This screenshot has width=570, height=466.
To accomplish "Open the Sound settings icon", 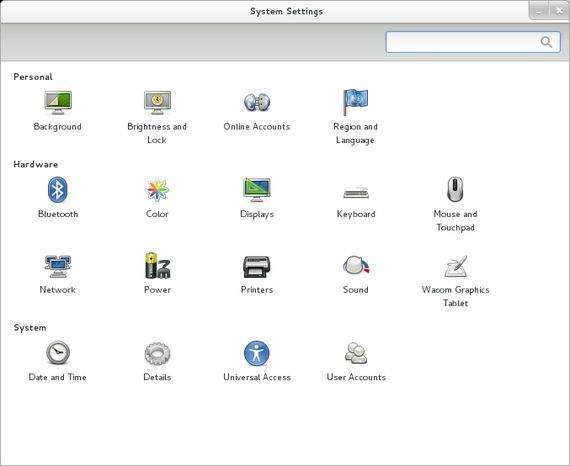I will (356, 265).
